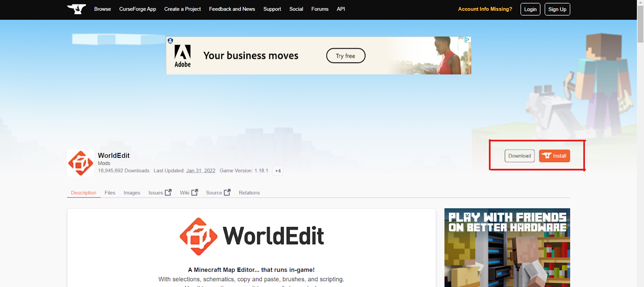Screen dimensions: 644x287
Task: Open the Source tab
Action: coord(214,192)
